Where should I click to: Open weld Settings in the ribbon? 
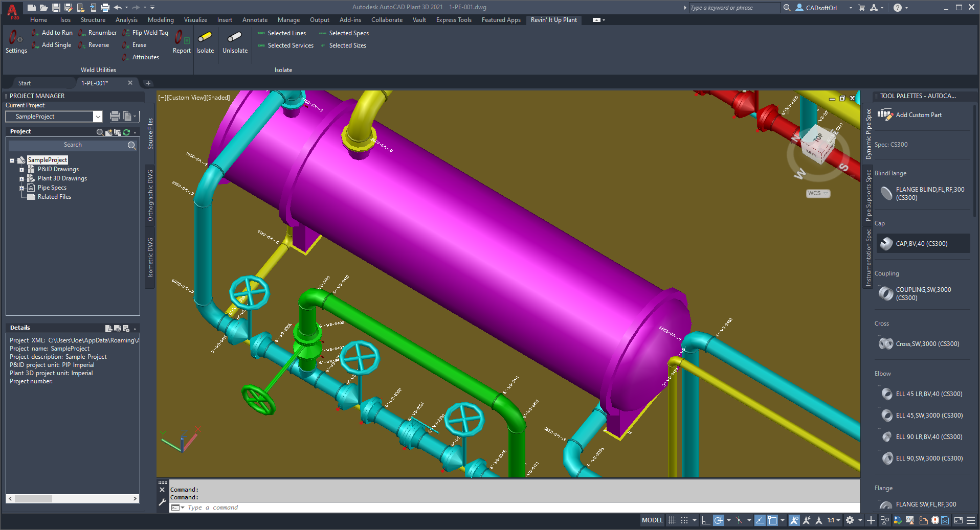coord(16,41)
